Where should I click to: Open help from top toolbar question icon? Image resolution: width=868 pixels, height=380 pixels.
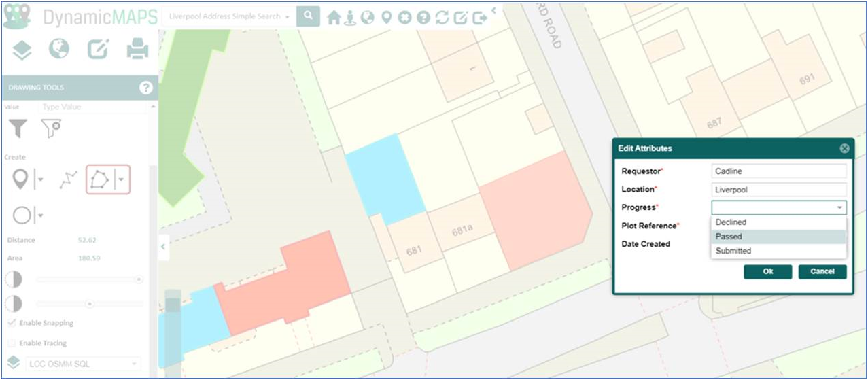click(423, 17)
